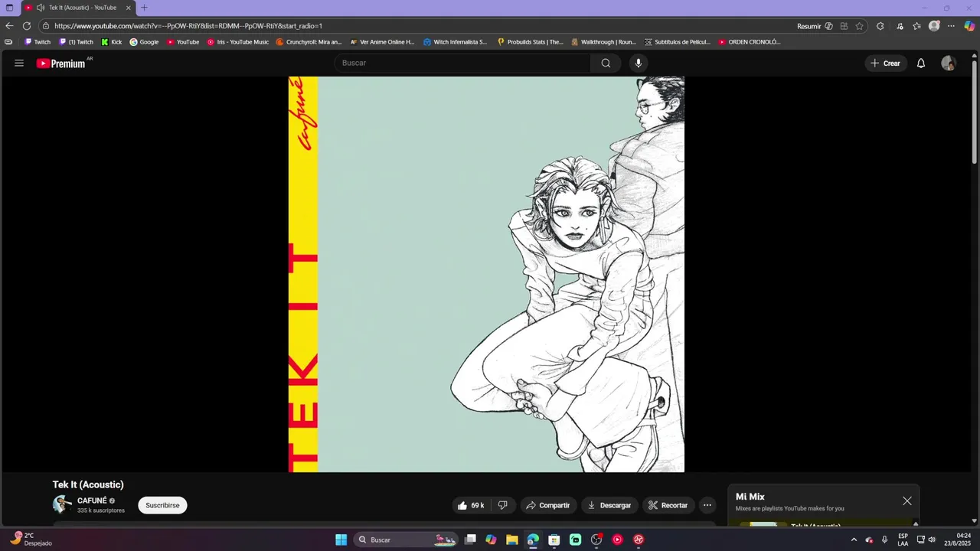Dislike the Tek It video
This screenshot has height=551, width=980.
click(x=503, y=505)
